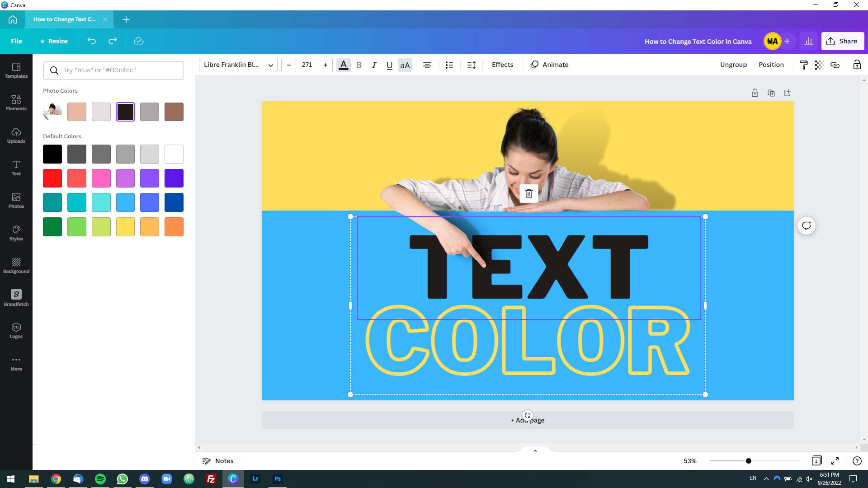Duplicate the current page
Image resolution: width=868 pixels, height=488 pixels.
tap(771, 93)
